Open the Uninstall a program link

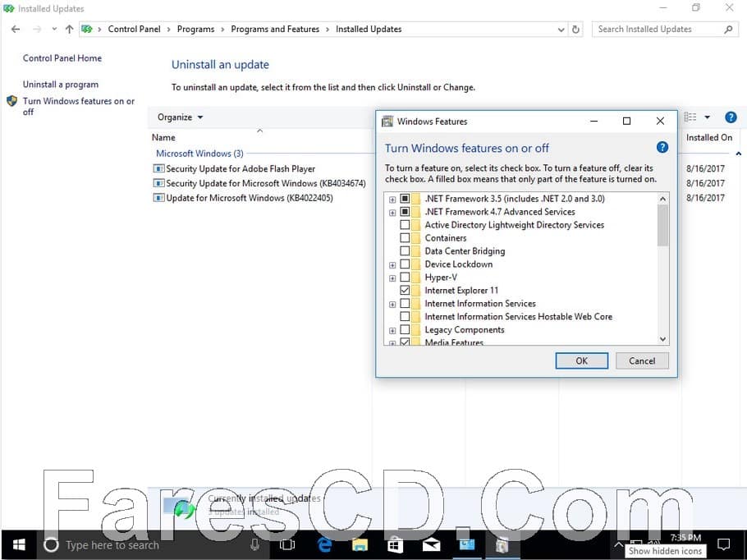pyautogui.click(x=61, y=85)
